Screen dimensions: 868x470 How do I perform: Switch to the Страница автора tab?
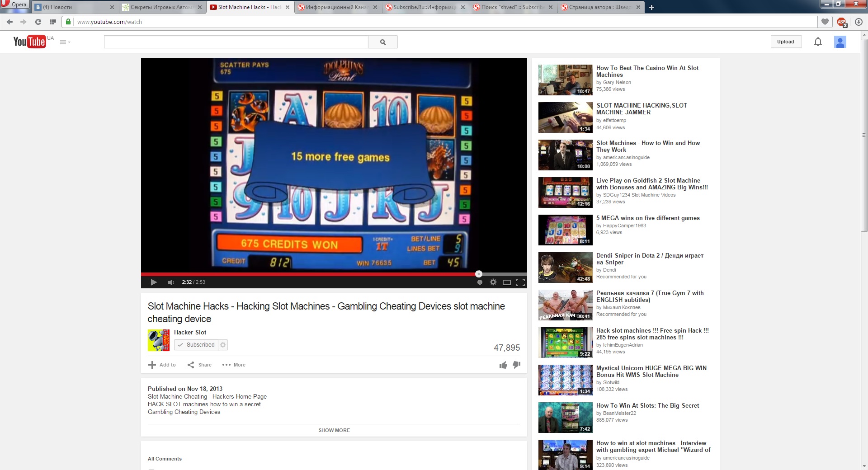[x=600, y=7]
